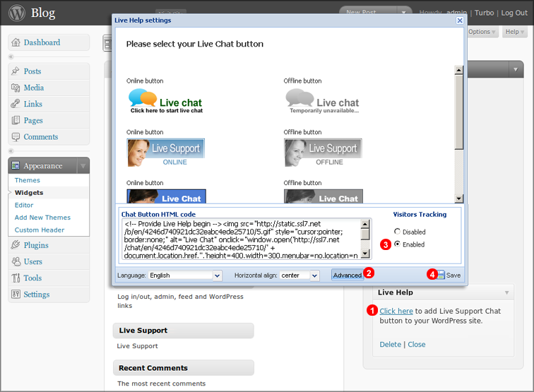This screenshot has width=534, height=392.
Task: Click scroll-up arrow of button list
Action: click(458, 70)
